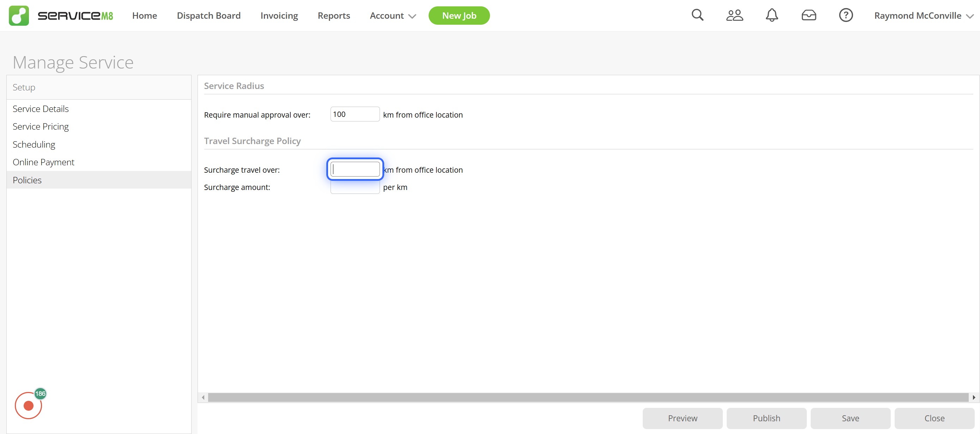Open the Reports menu
Image resolution: width=980 pixels, height=434 pixels.
tap(334, 16)
